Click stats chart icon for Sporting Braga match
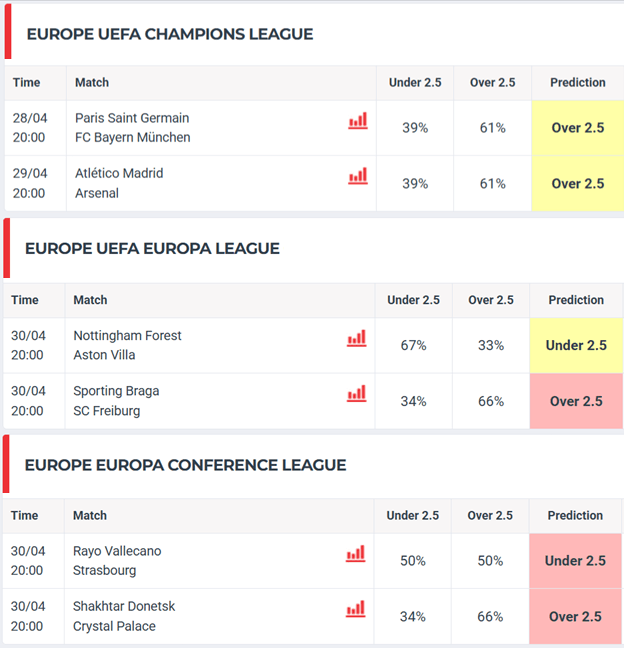 pyautogui.click(x=356, y=394)
